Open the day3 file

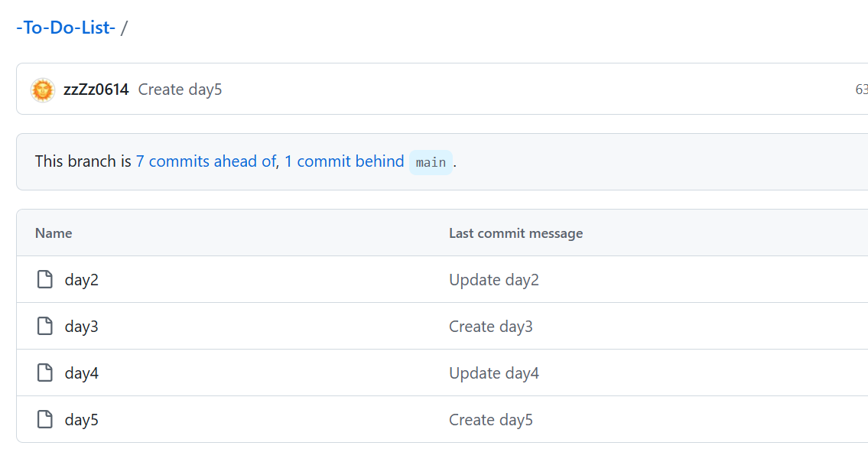[x=82, y=327]
